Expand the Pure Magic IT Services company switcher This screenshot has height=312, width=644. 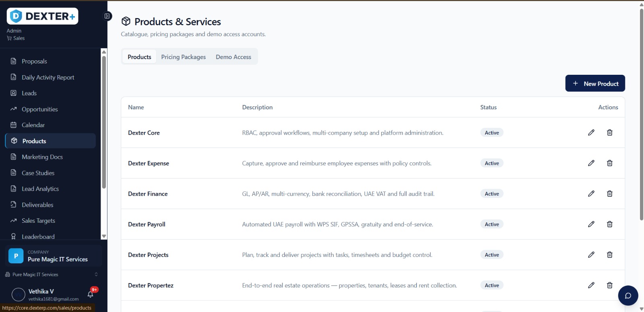coord(51,275)
